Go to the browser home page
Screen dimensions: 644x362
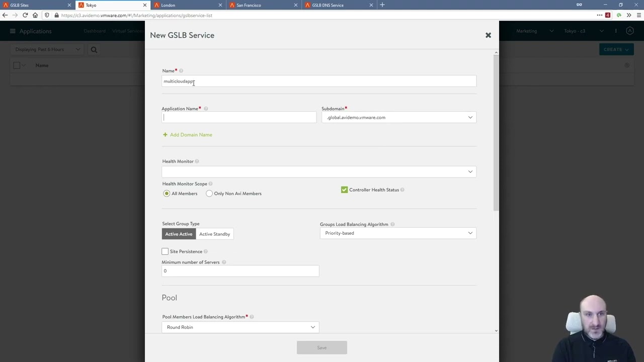35,15
